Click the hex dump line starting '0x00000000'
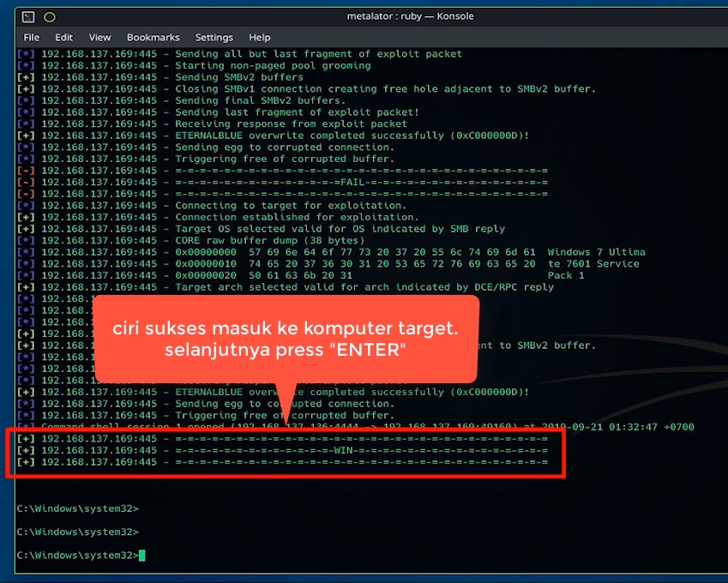728x583 pixels. point(331,252)
